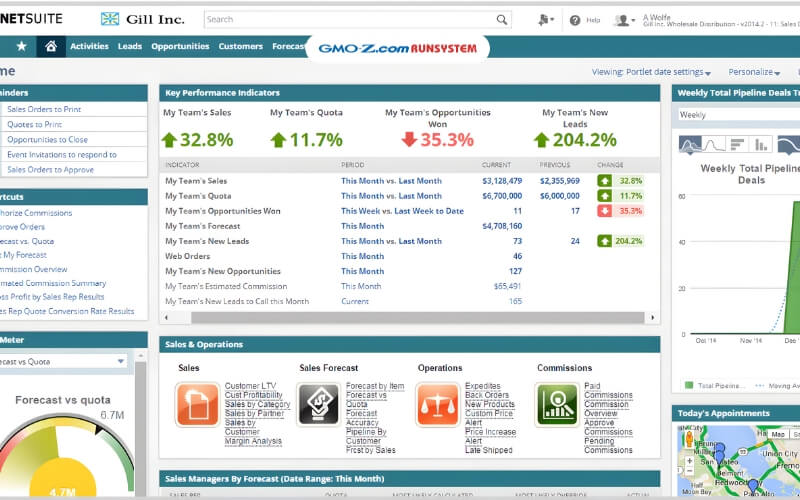
Task: Click the green Commissions chart icon
Action: [x=557, y=405]
